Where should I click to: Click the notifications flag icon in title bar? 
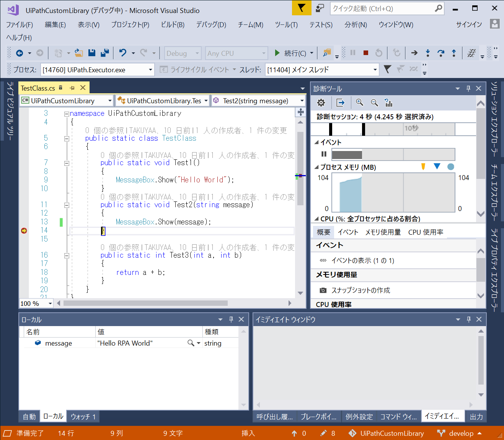(x=302, y=8)
